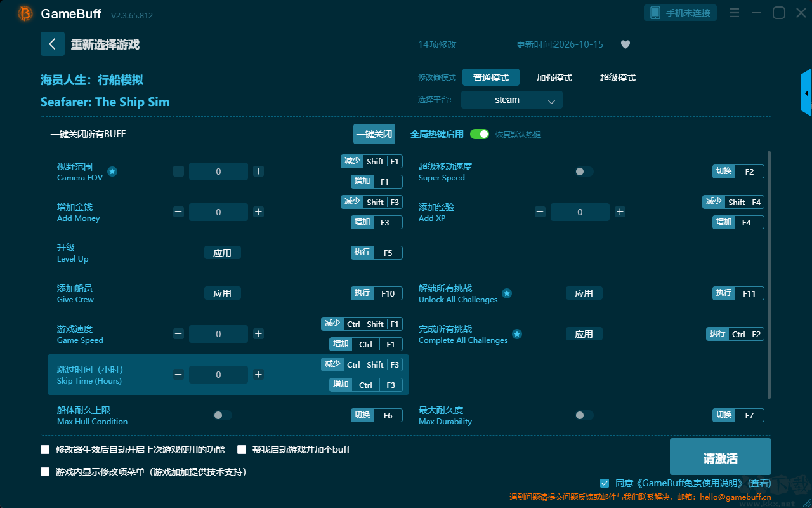812x508 pixels.
Task: Select the 普通模式 tab
Action: pos(491,77)
